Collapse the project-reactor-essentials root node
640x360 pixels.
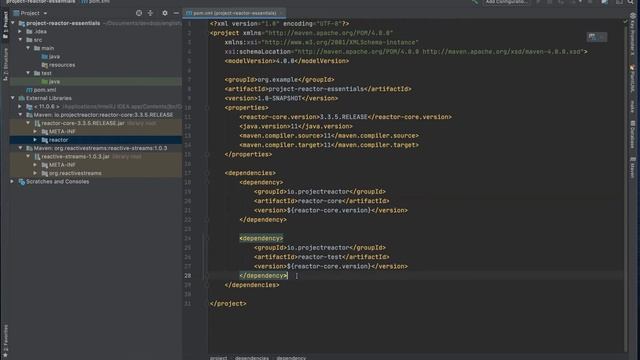pos(13,23)
